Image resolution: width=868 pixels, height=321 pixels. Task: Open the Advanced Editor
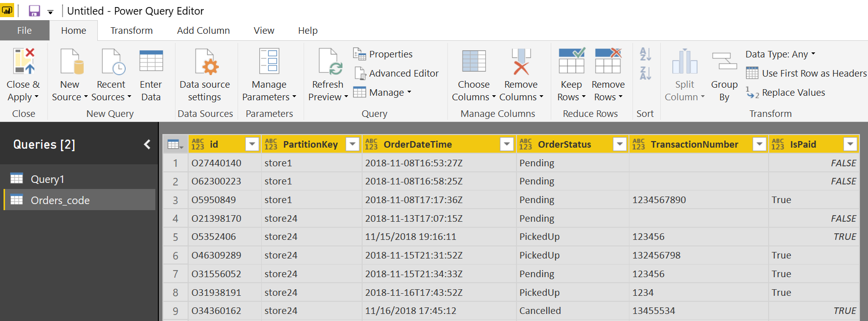tap(396, 73)
